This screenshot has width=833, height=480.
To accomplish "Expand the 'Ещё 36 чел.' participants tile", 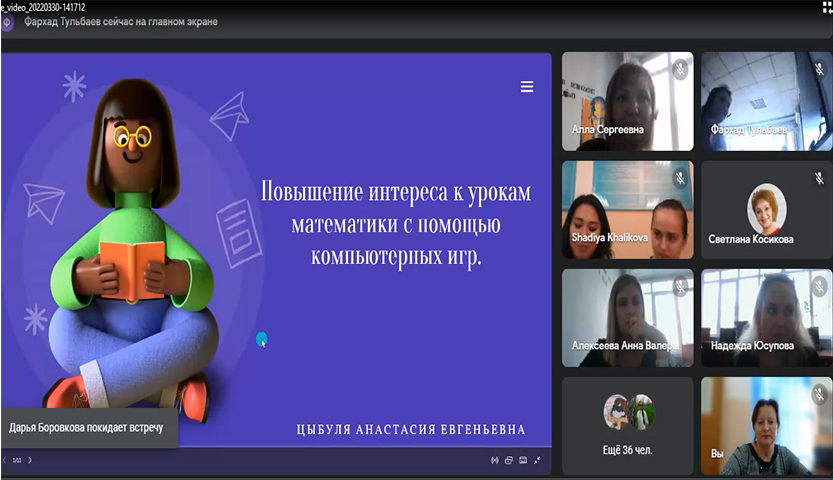I will point(627,426).
